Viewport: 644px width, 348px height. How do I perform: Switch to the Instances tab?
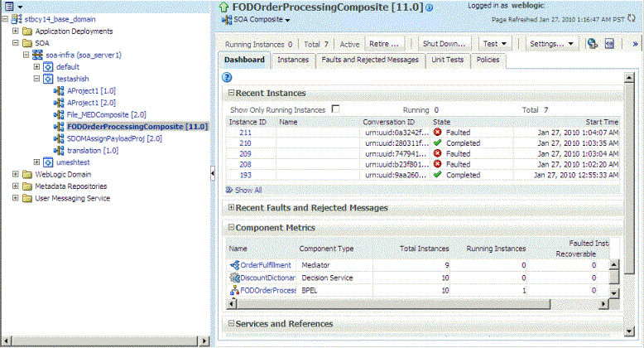pos(293,60)
